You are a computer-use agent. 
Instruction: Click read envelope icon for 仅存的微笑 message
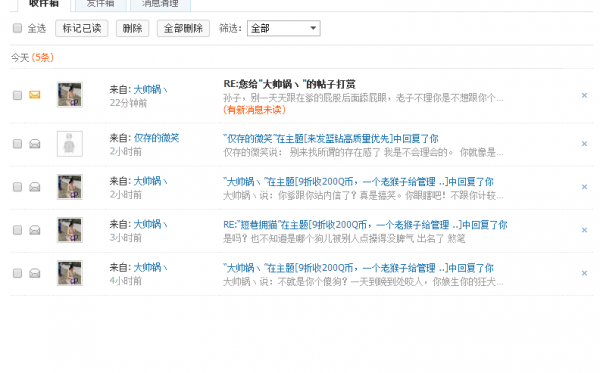tap(35, 144)
